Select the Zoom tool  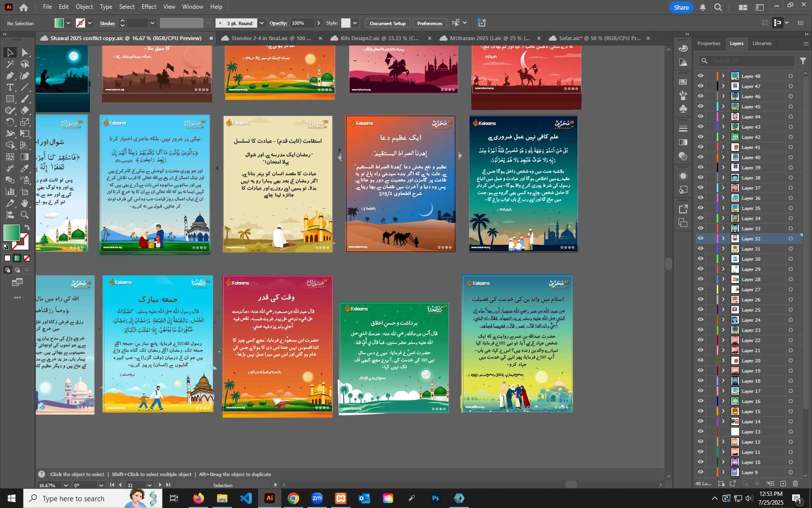coord(25,215)
